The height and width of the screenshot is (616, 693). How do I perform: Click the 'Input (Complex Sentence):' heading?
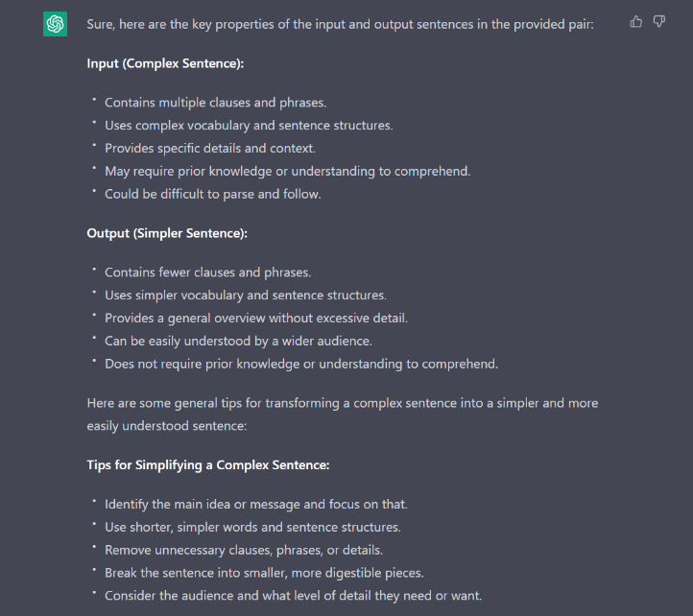165,64
